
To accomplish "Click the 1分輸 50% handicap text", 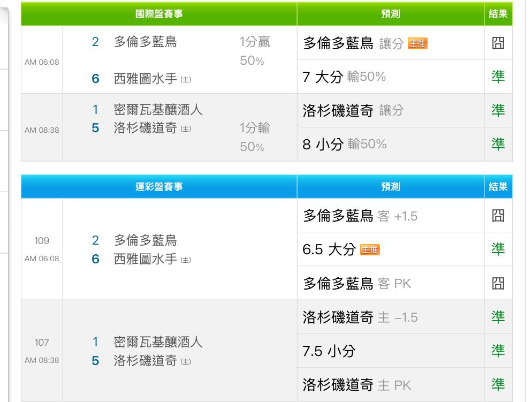I will pyautogui.click(x=254, y=137).
